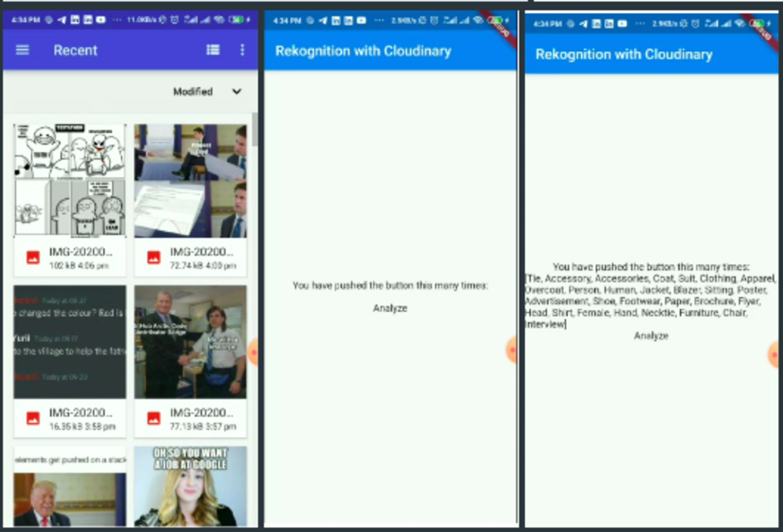Tap the Analyze button below detected labels
The width and height of the screenshot is (783, 532).
click(651, 335)
